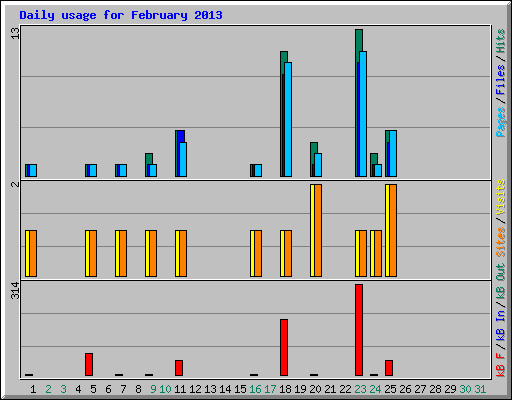Click day label '30' on the x-axis
The height and width of the screenshot is (400, 512).
pyautogui.click(x=465, y=389)
